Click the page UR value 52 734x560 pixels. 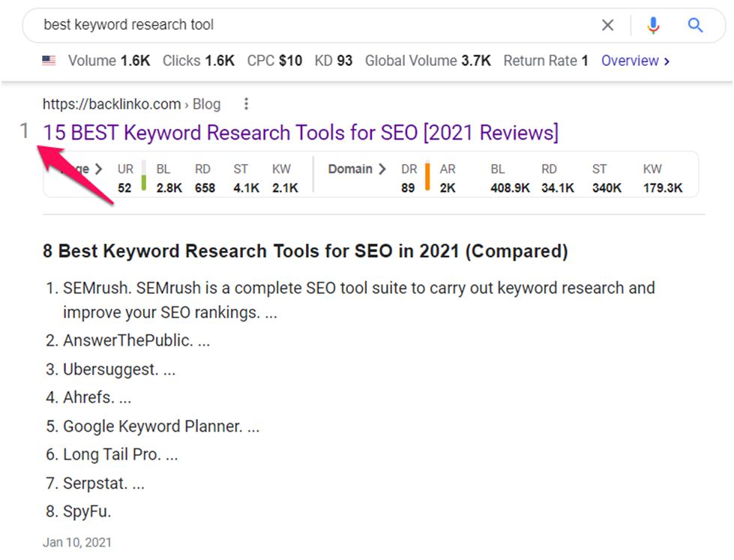(124, 187)
